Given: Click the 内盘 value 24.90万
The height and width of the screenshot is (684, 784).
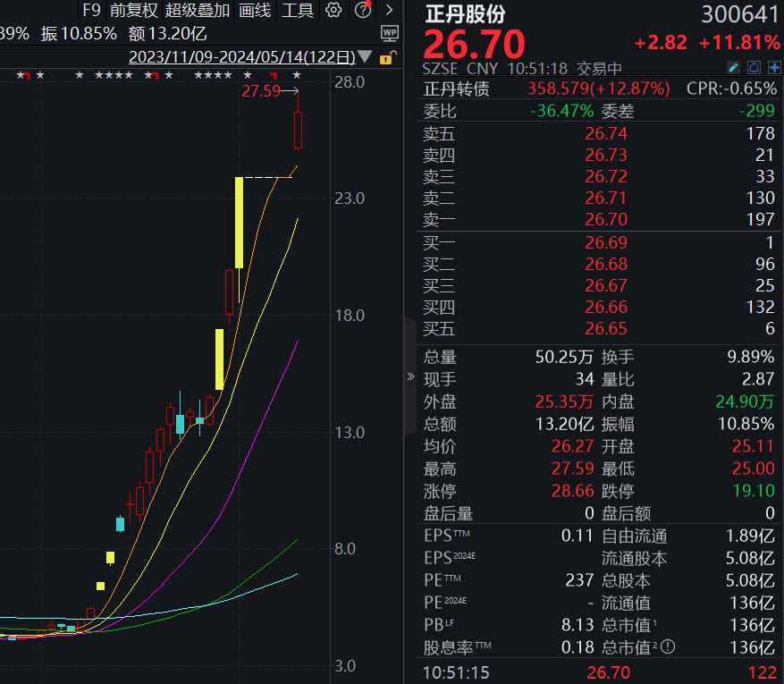Looking at the screenshot, I should [746, 401].
